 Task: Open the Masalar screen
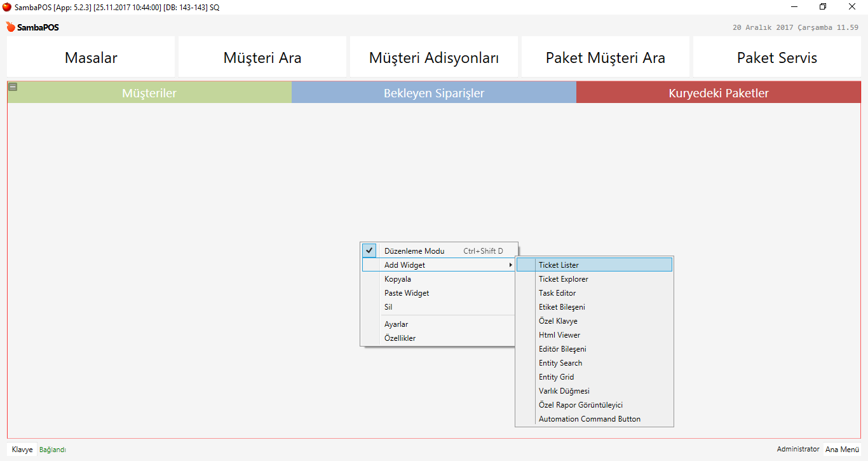91,58
